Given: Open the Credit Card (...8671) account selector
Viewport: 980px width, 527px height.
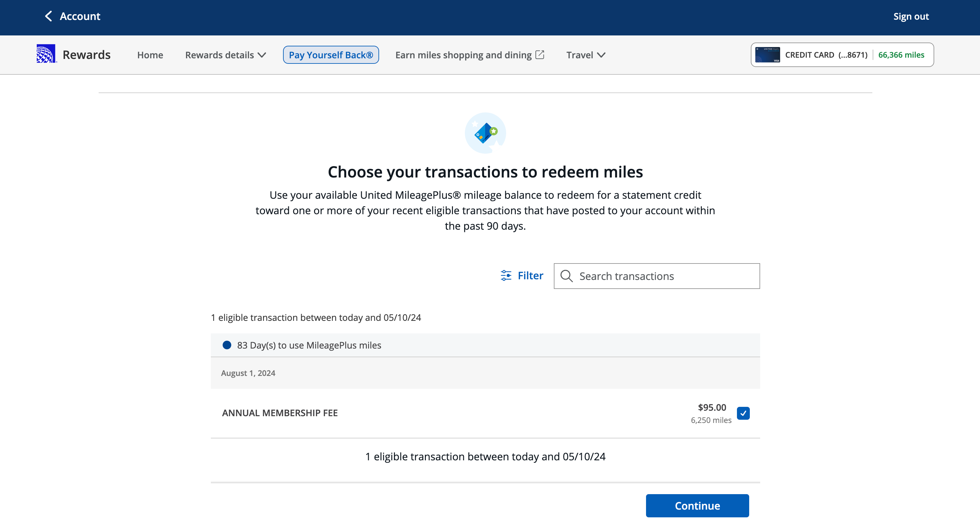Looking at the screenshot, I should coord(842,55).
